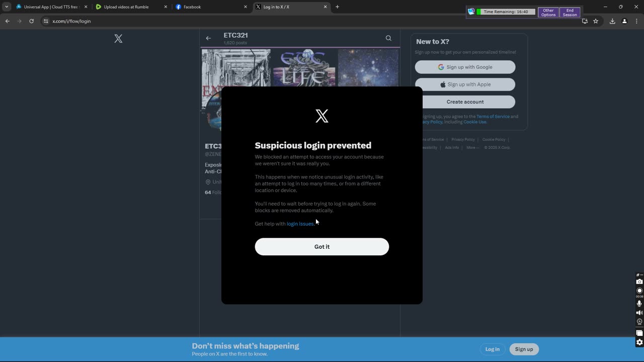Sign up with Apple
Image resolution: width=644 pixels, height=362 pixels.
coord(465,84)
